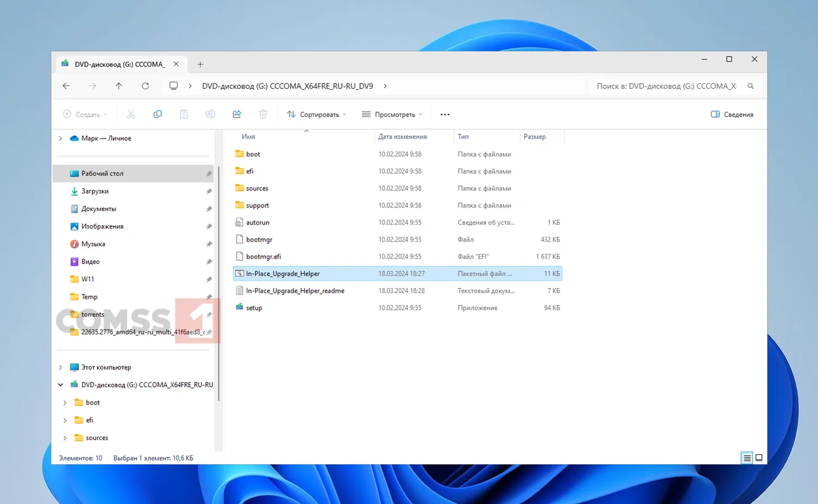Refresh the current folder view
The width and height of the screenshot is (818, 504).
pyautogui.click(x=146, y=86)
